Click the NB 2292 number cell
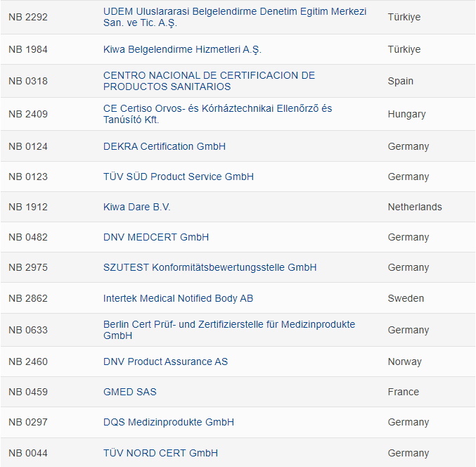This screenshot has height=467, width=476. point(28,17)
